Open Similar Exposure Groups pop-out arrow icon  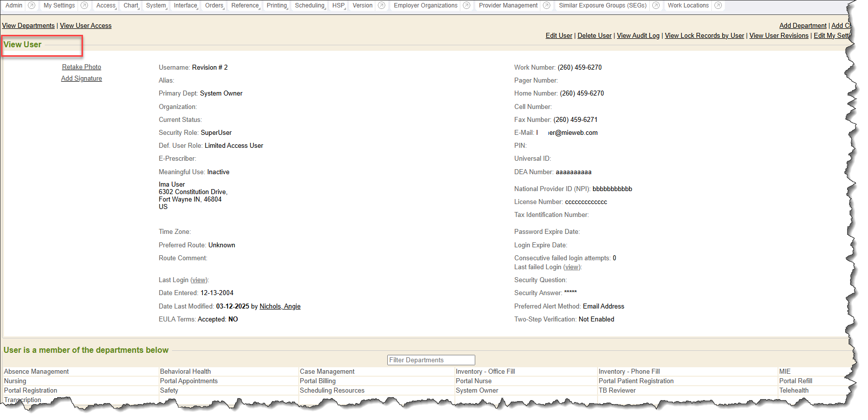click(x=656, y=5)
